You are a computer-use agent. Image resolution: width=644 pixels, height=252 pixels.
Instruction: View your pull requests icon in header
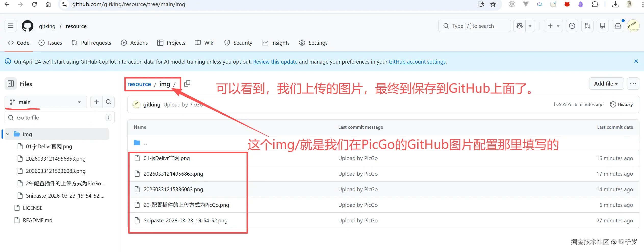(x=587, y=26)
